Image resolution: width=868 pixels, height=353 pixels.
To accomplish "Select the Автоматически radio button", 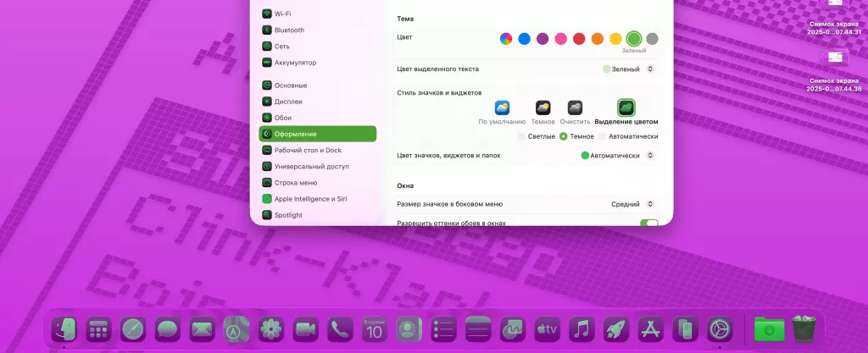I will (603, 136).
